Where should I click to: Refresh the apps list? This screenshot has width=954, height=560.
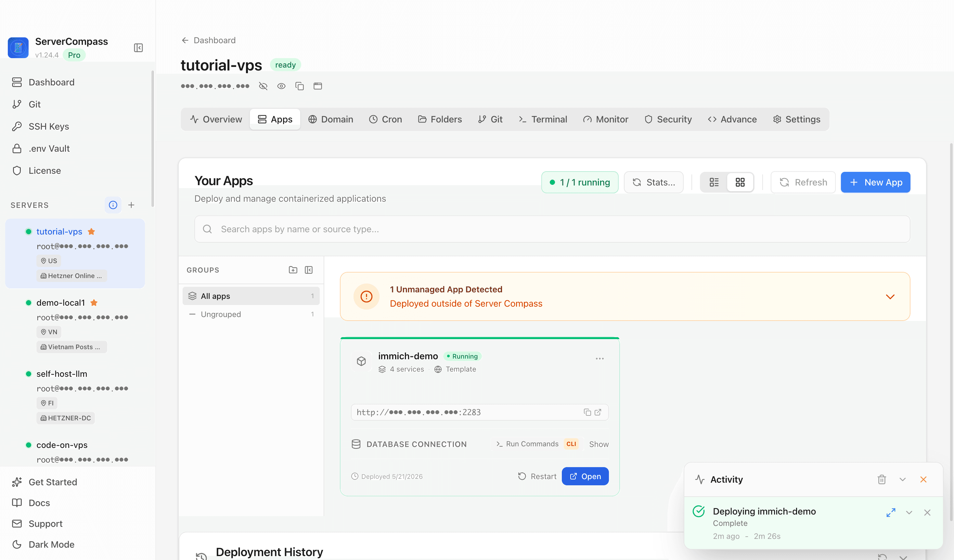click(803, 182)
